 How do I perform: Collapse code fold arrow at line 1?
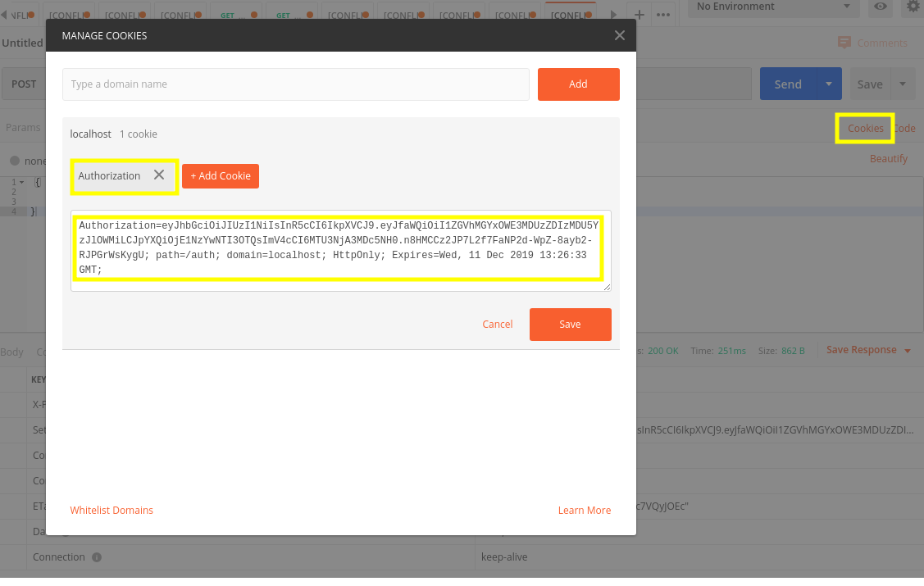22,183
